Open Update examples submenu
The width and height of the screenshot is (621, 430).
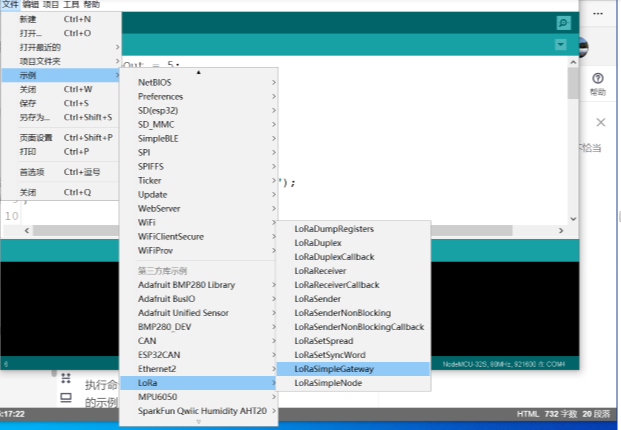[x=199, y=195]
